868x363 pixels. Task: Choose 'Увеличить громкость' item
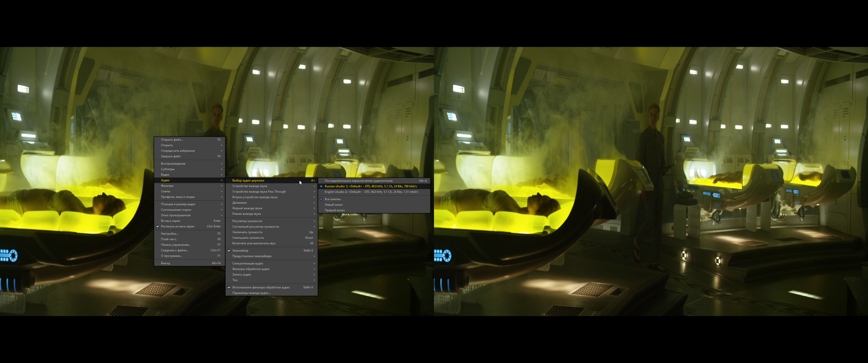(x=247, y=232)
